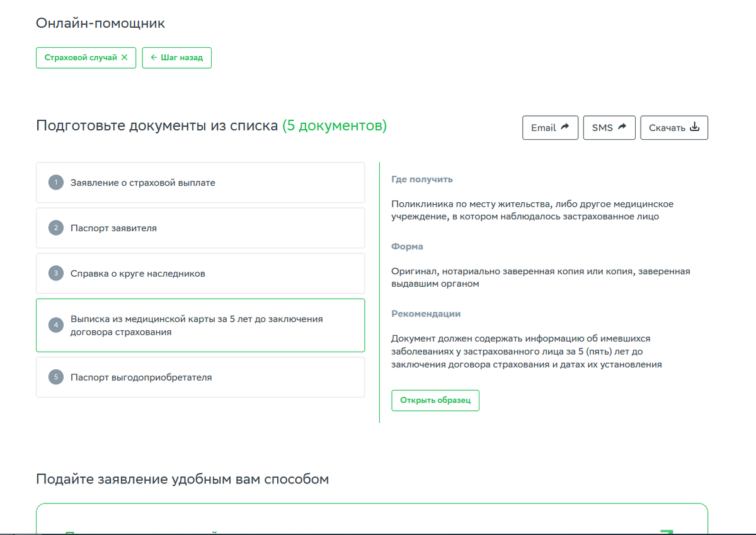Click the (5 документов) green counter text
The image size is (756, 535).
point(335,125)
